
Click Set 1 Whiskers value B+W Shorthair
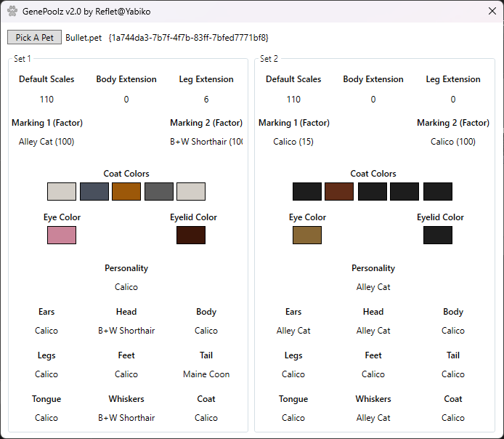click(x=126, y=418)
